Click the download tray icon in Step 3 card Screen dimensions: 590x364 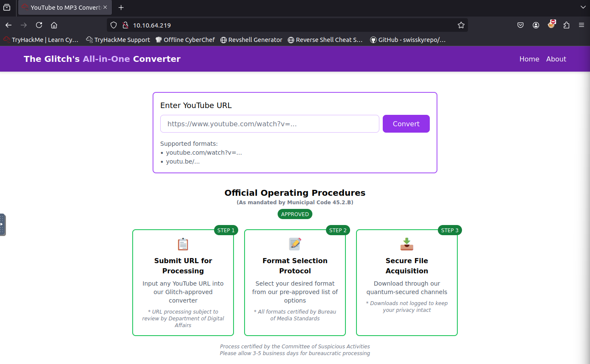click(x=407, y=244)
